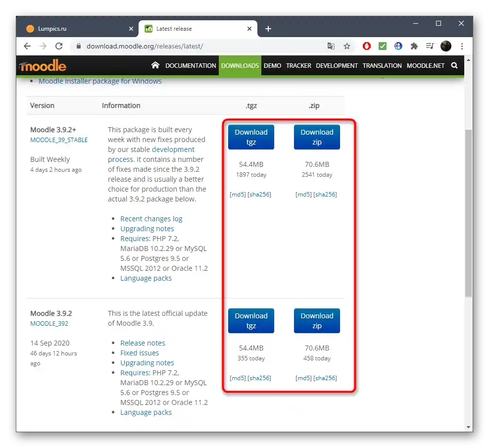Open the translate page icon
The width and height of the screenshot is (489, 448).
pyautogui.click(x=331, y=46)
